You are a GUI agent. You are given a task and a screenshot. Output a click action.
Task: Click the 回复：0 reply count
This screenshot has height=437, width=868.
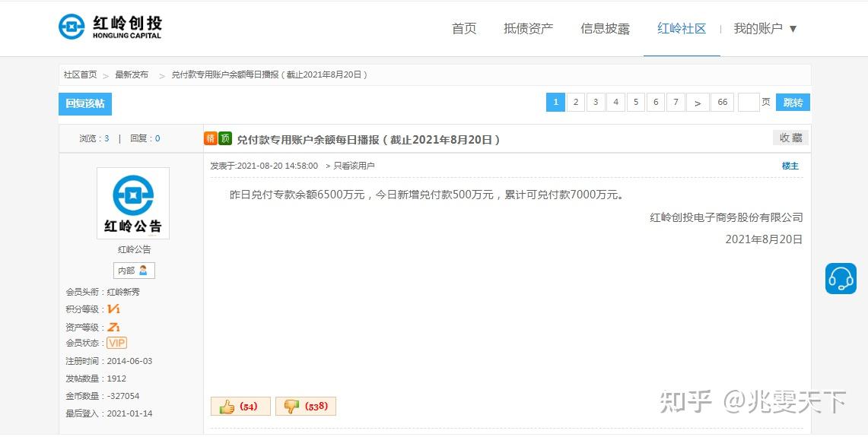(x=145, y=138)
